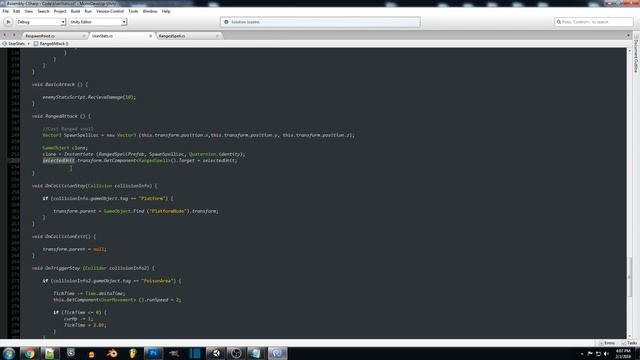Open the Window menu
The image size is (640, 360).
pyautogui.click(x=150, y=11)
